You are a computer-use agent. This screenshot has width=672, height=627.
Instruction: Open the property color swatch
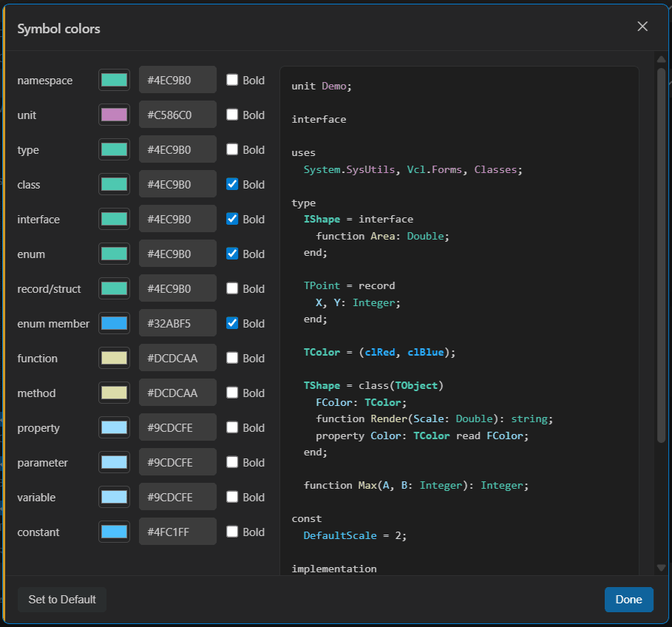[x=114, y=427]
